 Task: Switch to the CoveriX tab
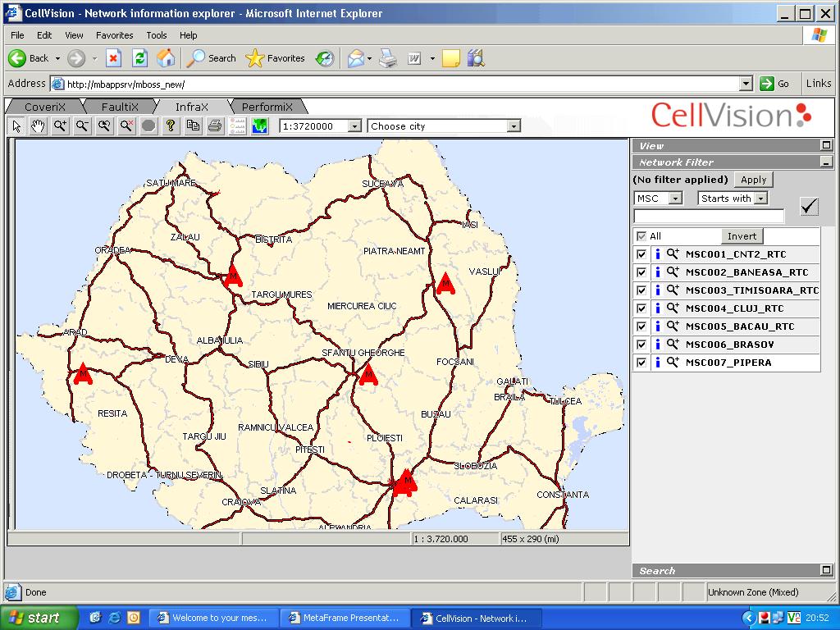[45, 107]
